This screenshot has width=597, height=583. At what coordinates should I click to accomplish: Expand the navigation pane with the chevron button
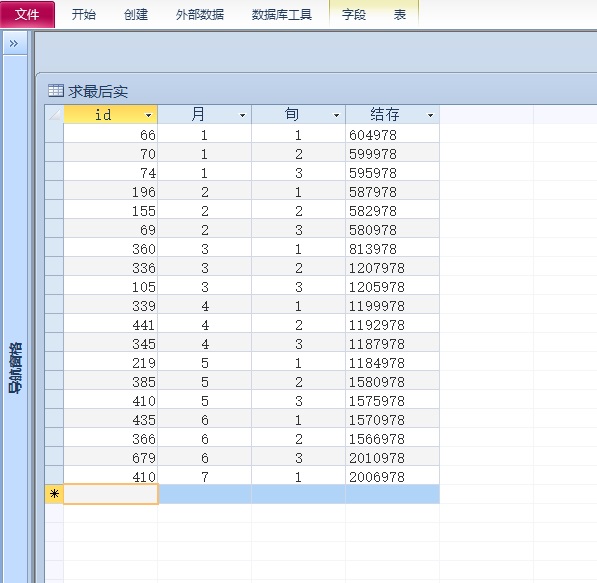pyautogui.click(x=14, y=43)
